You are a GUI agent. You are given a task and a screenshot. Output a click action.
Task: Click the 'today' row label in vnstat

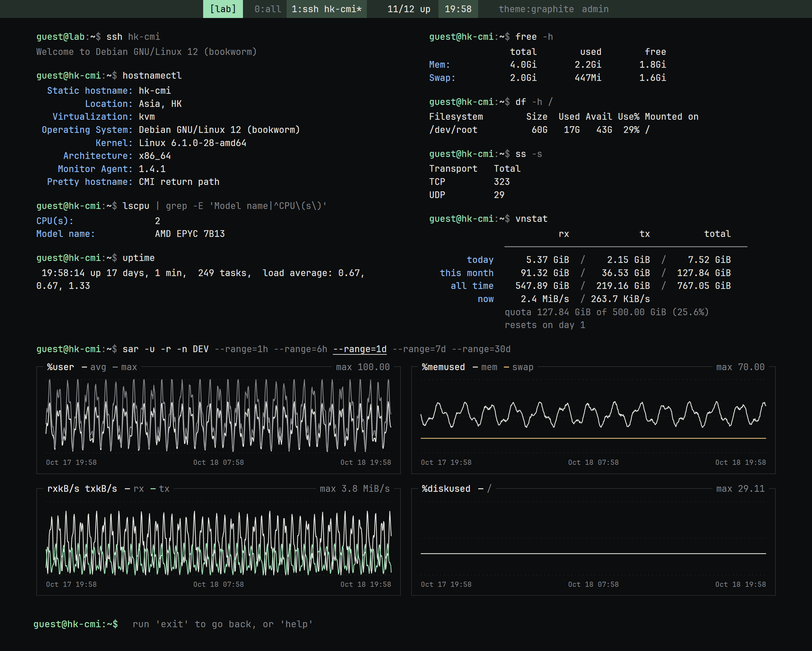(x=480, y=260)
